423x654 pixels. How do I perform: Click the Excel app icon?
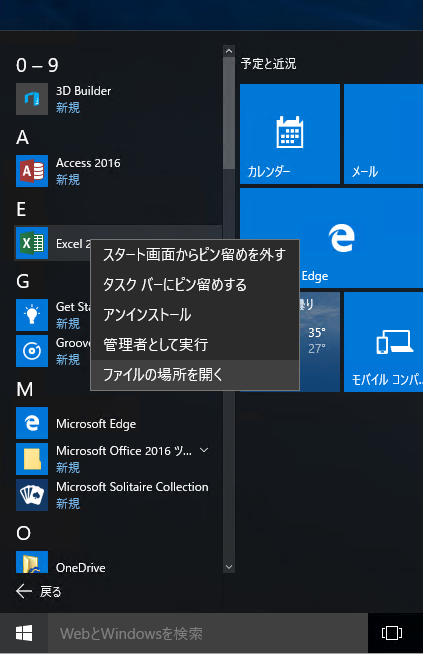click(x=32, y=243)
